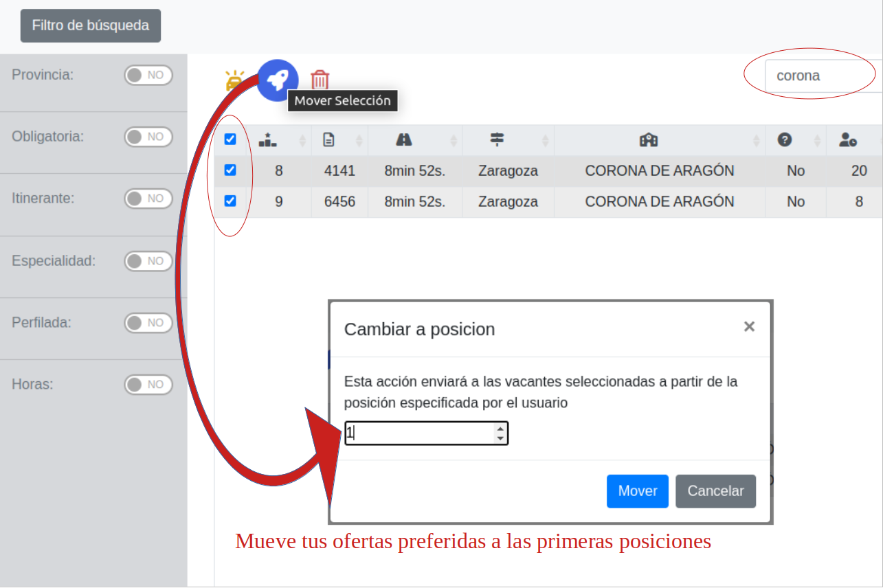Enable the Obligatoria filter switch

148,137
